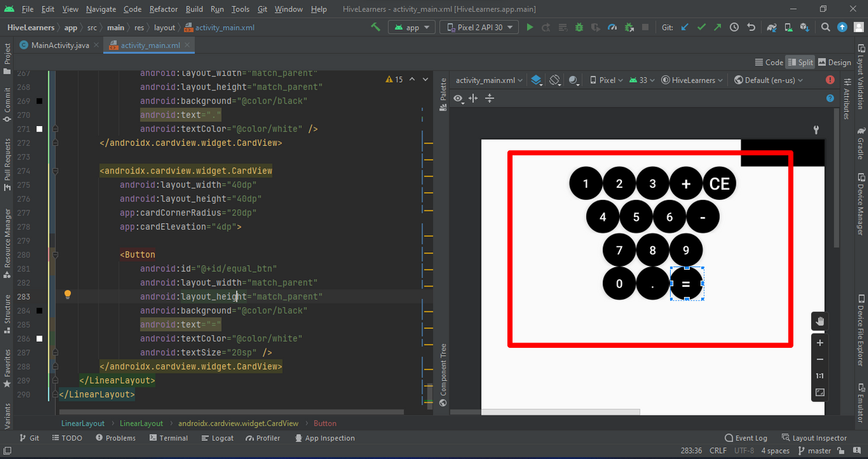
Task: Open the Build menu
Action: pos(194,9)
